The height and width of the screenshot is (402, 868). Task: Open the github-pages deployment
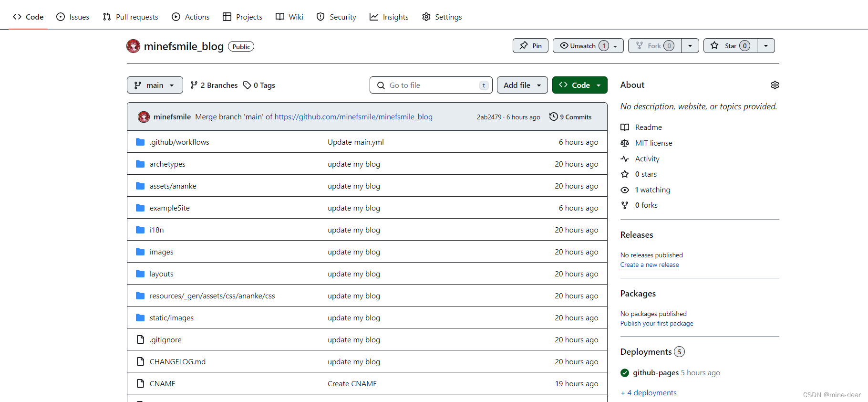pos(656,372)
